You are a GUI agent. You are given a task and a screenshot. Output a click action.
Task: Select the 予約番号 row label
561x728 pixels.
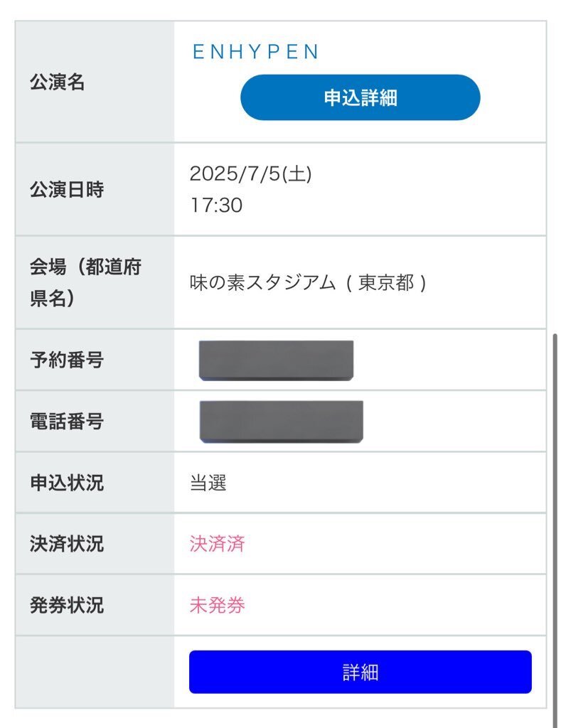click(x=66, y=360)
